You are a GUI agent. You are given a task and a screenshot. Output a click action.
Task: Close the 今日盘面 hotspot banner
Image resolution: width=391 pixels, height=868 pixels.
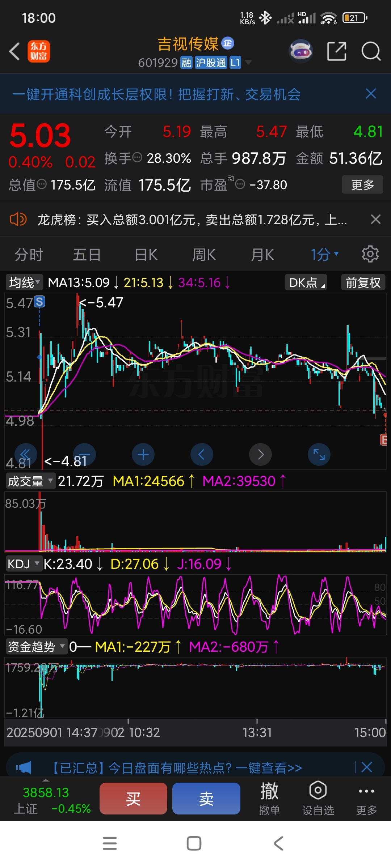(x=367, y=767)
